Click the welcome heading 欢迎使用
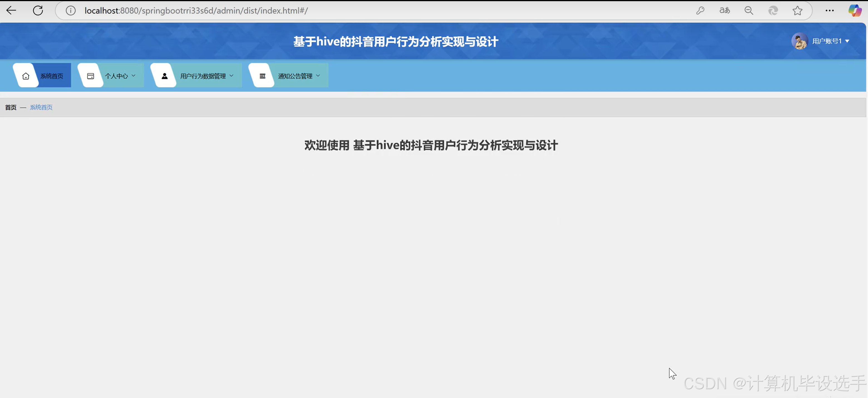Screen dimensions: 868x398 click(x=327, y=145)
